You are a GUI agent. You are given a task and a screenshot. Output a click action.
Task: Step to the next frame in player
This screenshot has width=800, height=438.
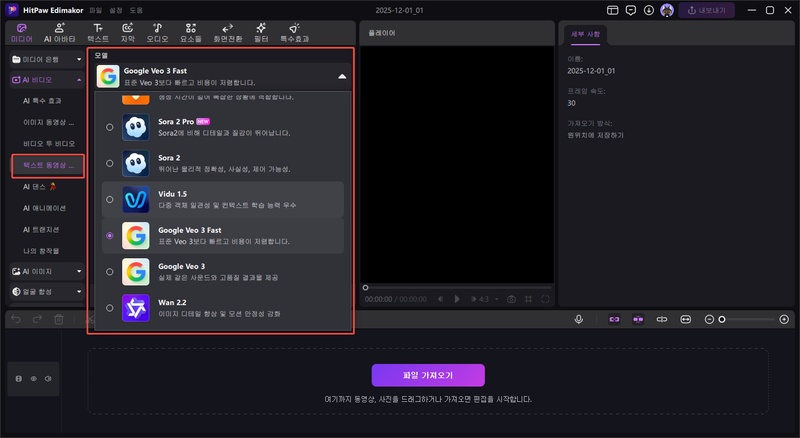coord(473,299)
